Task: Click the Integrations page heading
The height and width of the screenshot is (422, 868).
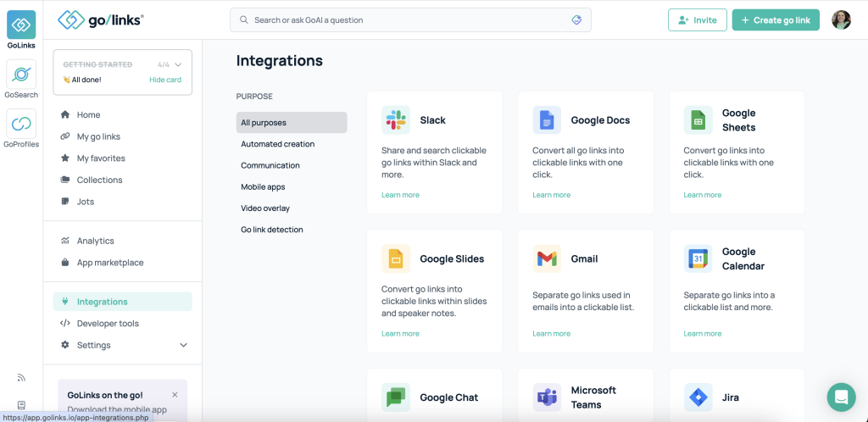Action: 280,60
